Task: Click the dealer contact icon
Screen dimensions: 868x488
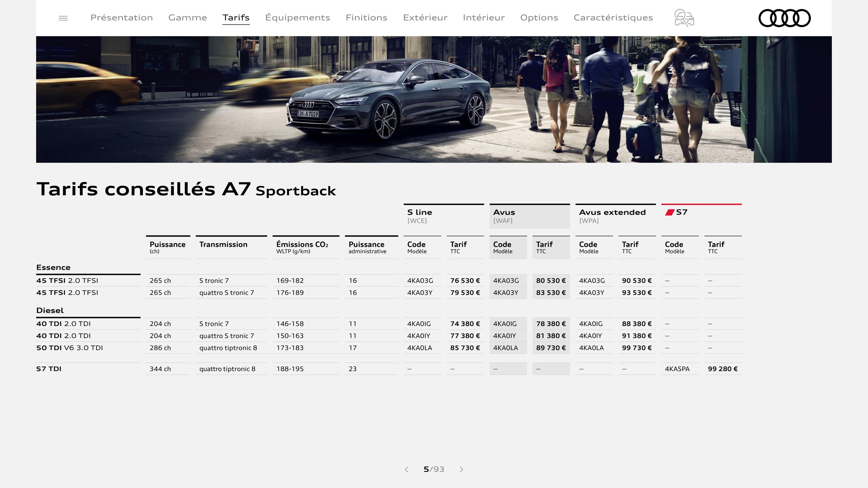Action: [x=684, y=18]
